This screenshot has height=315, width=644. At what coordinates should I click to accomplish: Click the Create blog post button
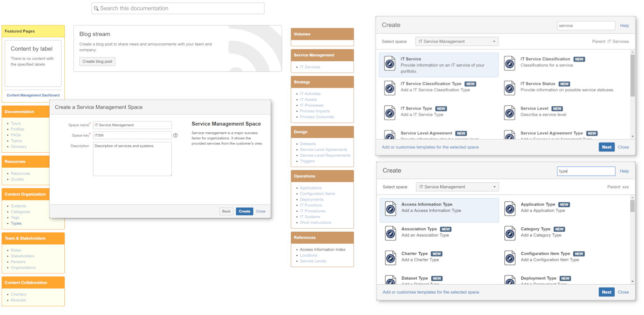tap(97, 62)
